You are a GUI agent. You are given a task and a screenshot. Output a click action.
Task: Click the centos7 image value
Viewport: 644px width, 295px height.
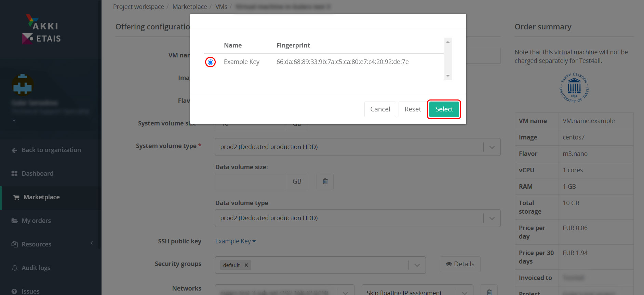(574, 137)
